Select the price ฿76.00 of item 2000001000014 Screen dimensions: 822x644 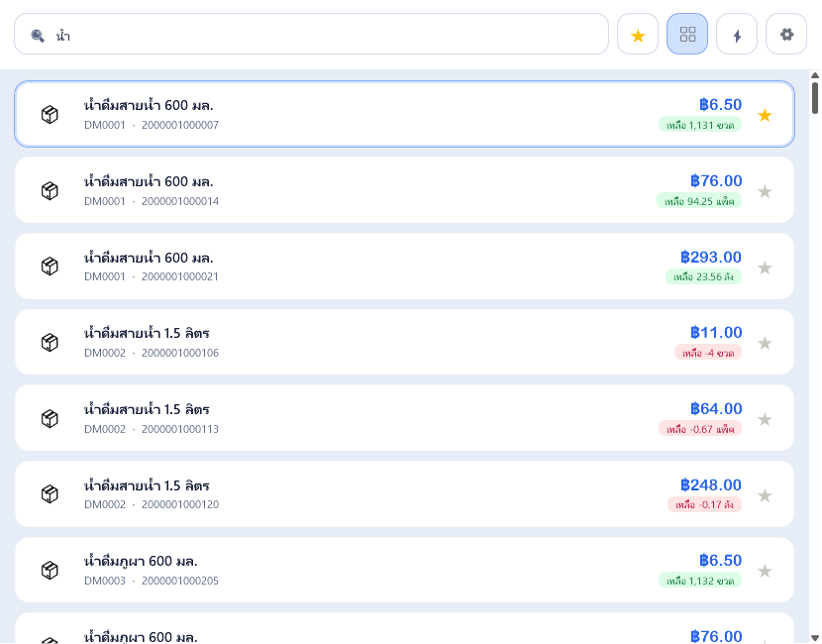pyautogui.click(x=716, y=181)
